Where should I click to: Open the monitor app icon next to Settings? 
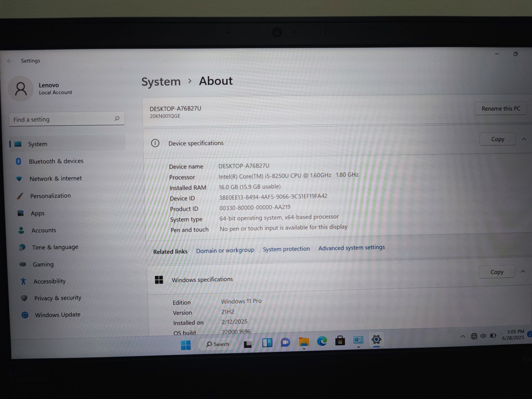(358, 340)
